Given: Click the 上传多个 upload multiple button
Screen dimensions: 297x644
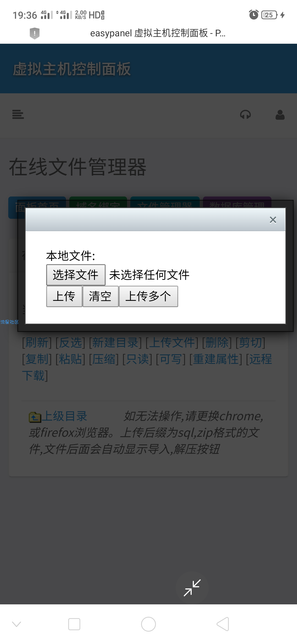Looking at the screenshot, I should 148,296.
